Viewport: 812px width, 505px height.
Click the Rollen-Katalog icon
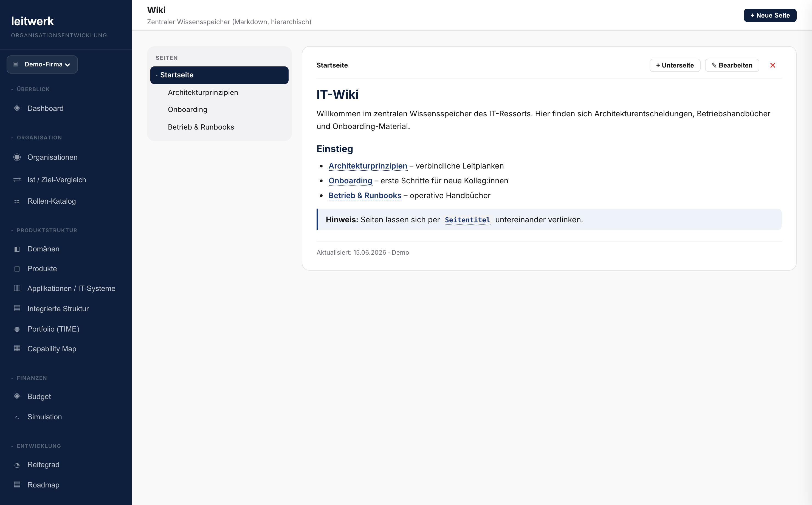coord(17,201)
